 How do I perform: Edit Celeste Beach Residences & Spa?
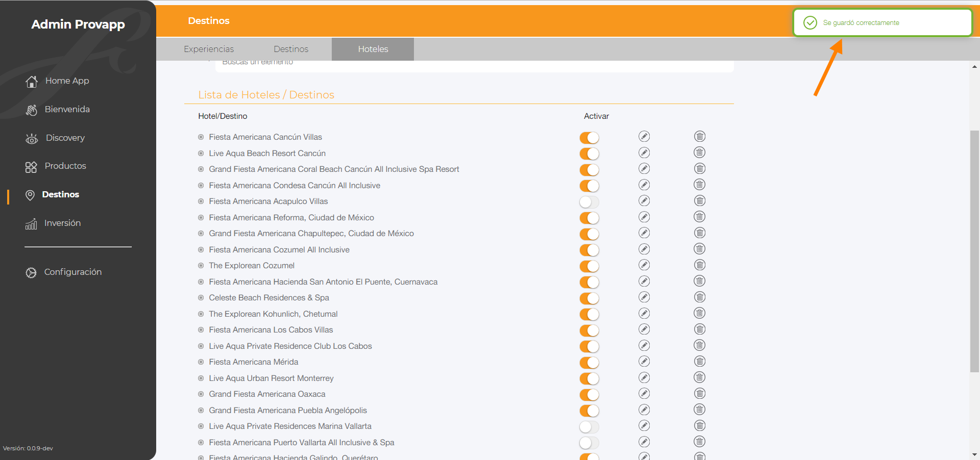[x=644, y=297]
